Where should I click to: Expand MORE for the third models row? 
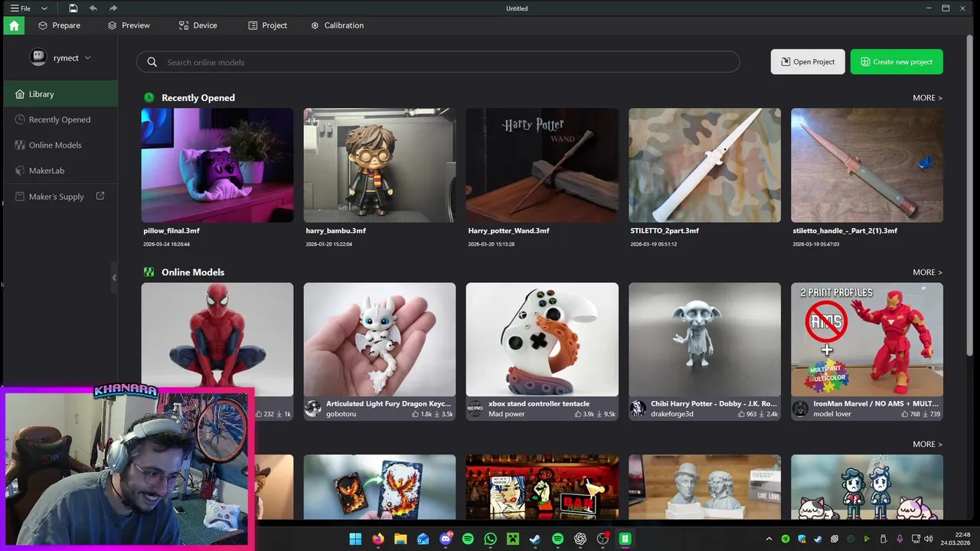pos(927,444)
